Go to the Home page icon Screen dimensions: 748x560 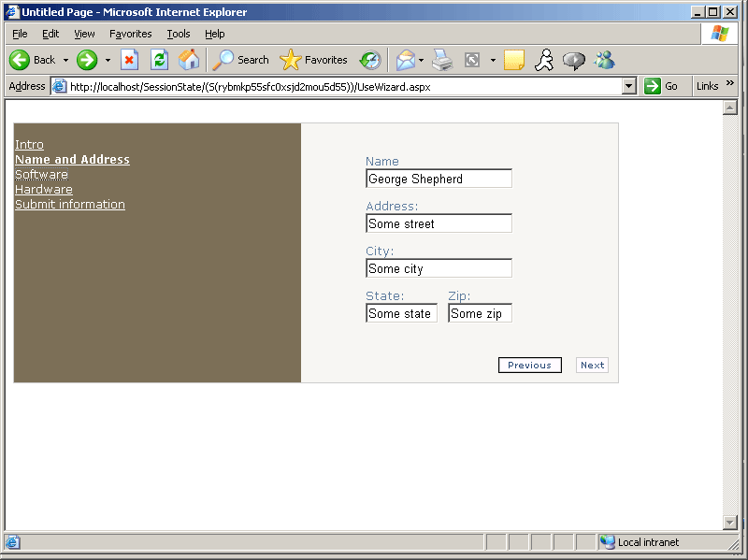pos(189,60)
